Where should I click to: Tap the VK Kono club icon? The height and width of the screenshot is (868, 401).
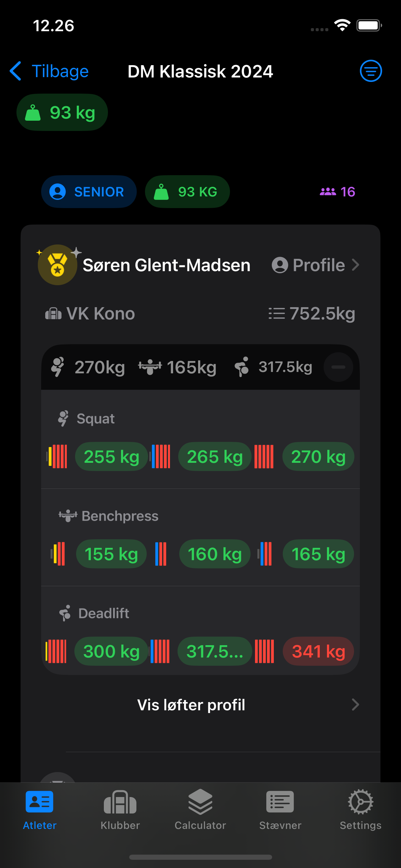[x=53, y=314]
